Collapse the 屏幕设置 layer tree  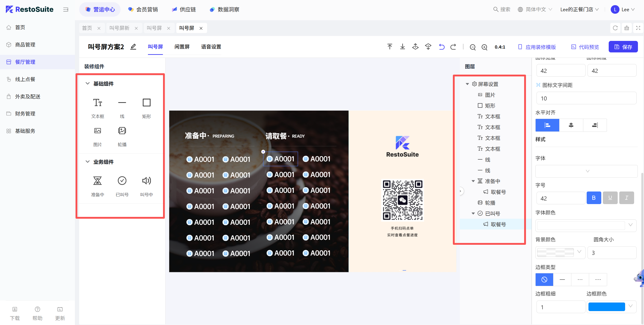(467, 84)
